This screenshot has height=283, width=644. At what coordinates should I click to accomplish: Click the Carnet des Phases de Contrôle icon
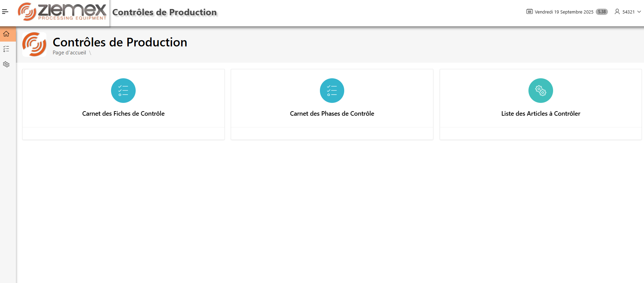[332, 90]
